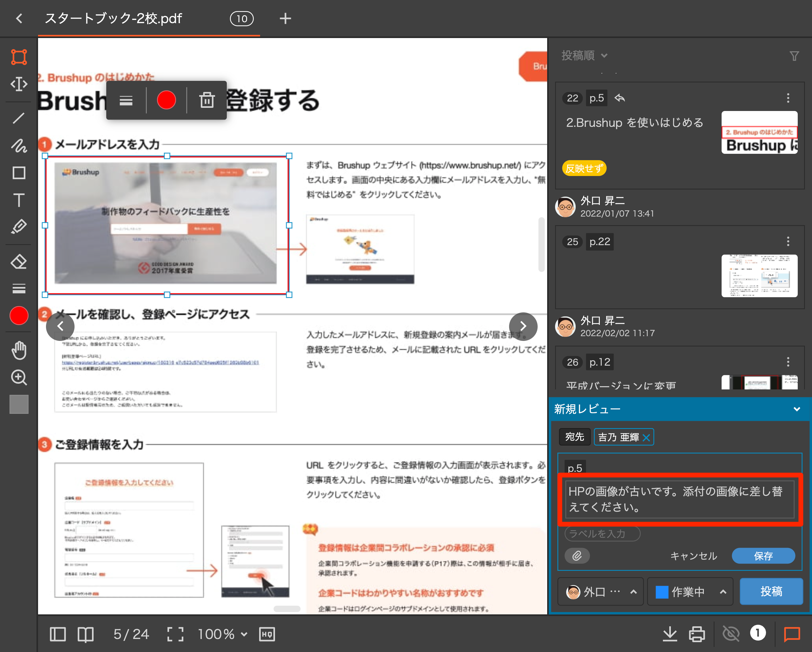Toggle fullscreen view

coord(175,634)
